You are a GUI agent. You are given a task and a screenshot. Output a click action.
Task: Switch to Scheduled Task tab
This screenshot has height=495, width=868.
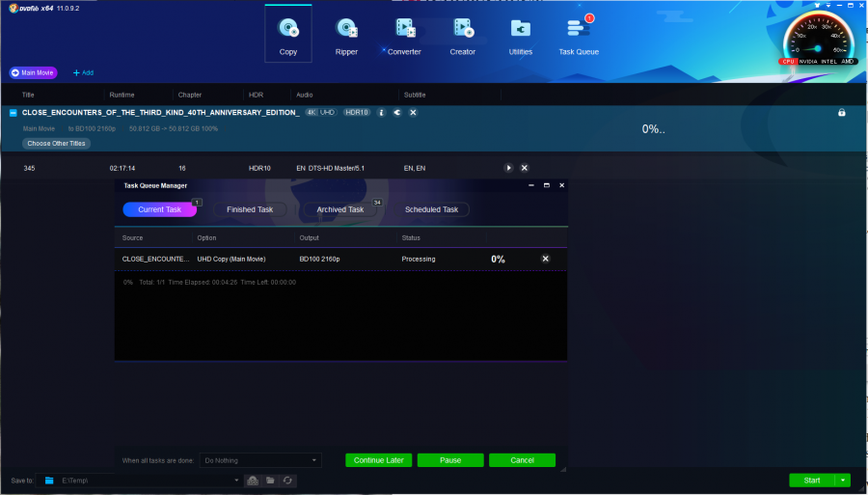[x=431, y=209]
